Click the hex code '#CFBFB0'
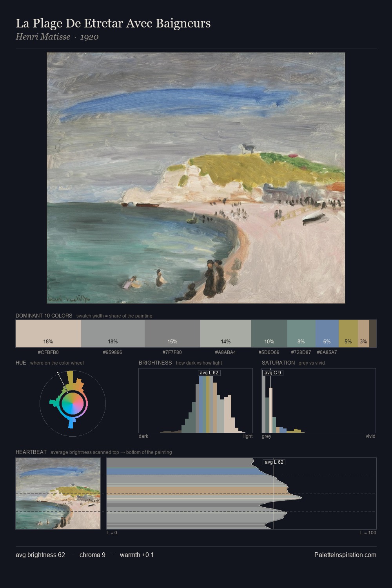 tap(48, 352)
